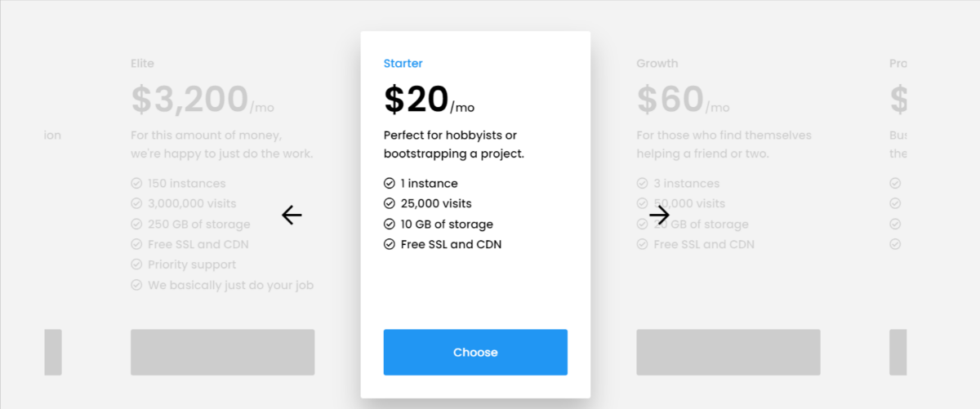Click the right arrow to show next plan
This screenshot has width=980, height=409.
659,215
